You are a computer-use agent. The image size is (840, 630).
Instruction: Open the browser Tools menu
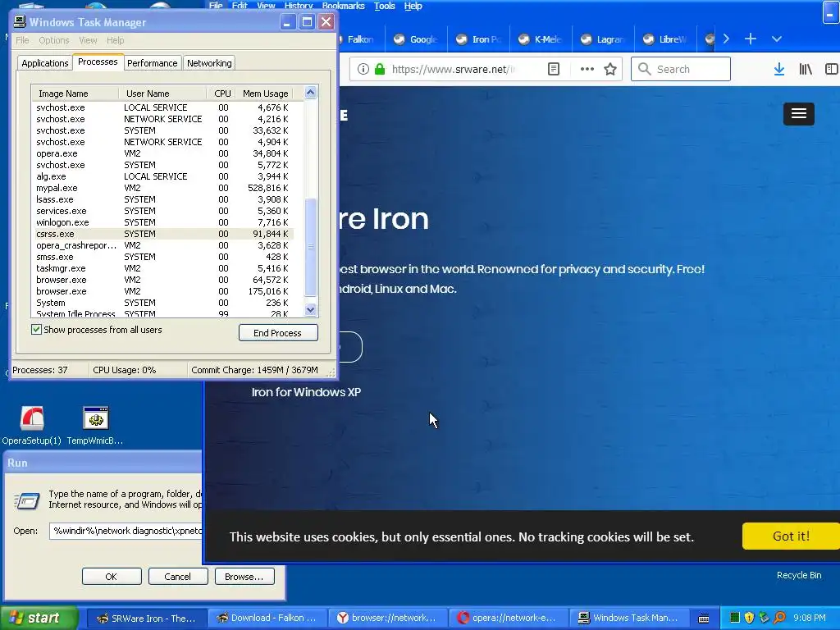click(385, 6)
